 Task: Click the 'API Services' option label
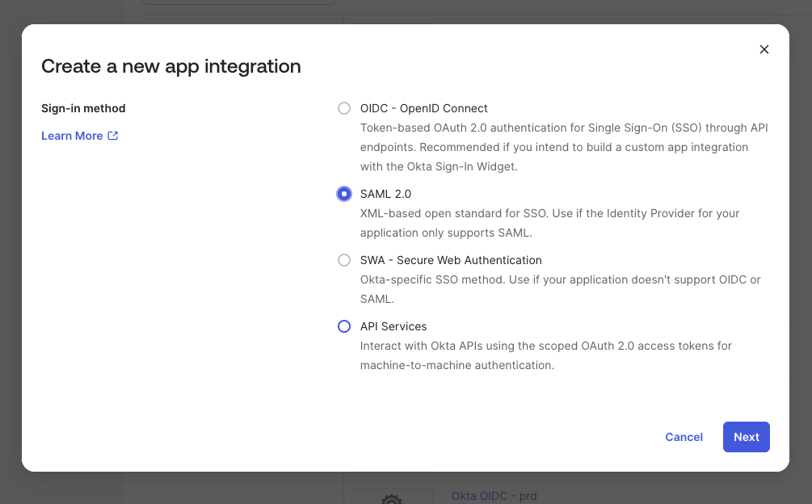[x=393, y=326]
